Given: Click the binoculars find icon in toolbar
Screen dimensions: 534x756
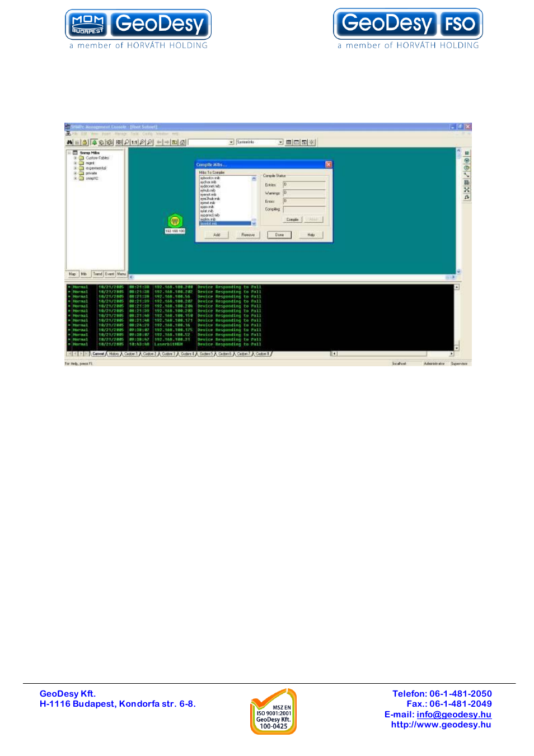Looking at the screenshot, I should coord(69,142).
